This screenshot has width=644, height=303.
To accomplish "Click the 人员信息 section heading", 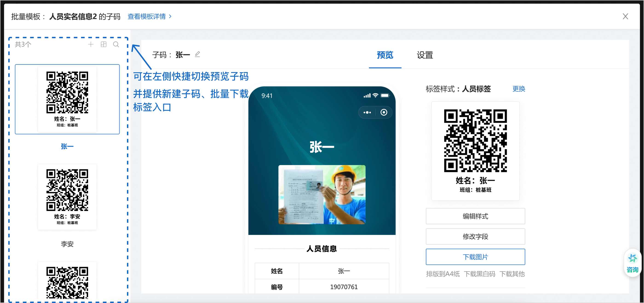I will point(322,249).
